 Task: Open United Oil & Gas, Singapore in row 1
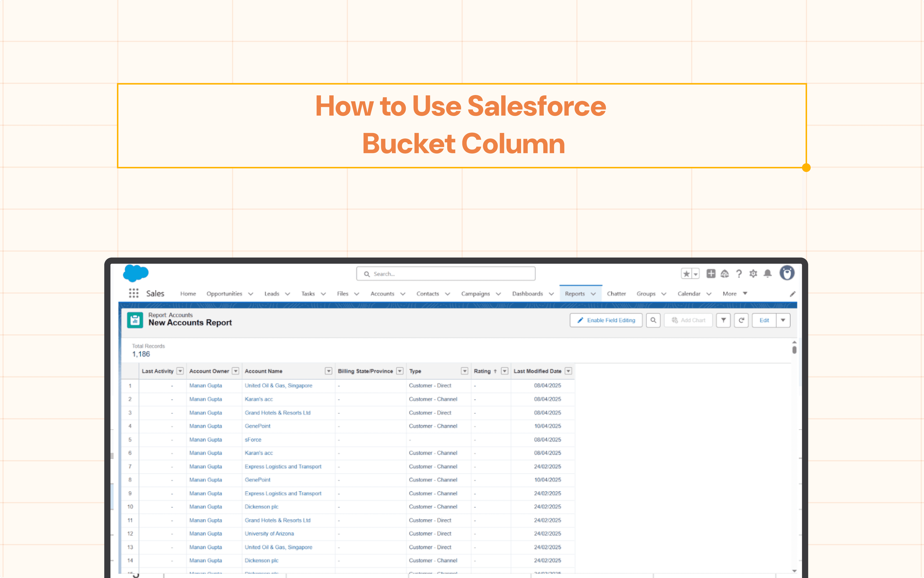(278, 385)
